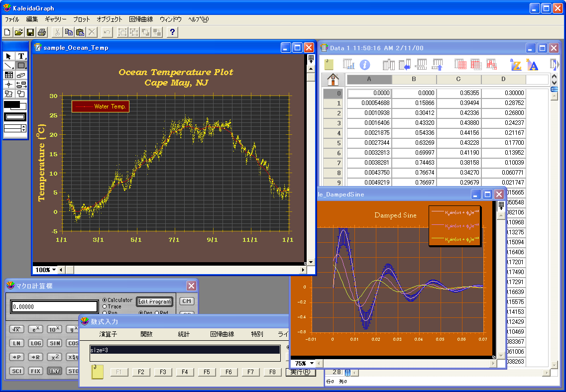Select the Rectangle shape tool
This screenshot has width=566, height=392.
(21, 66)
